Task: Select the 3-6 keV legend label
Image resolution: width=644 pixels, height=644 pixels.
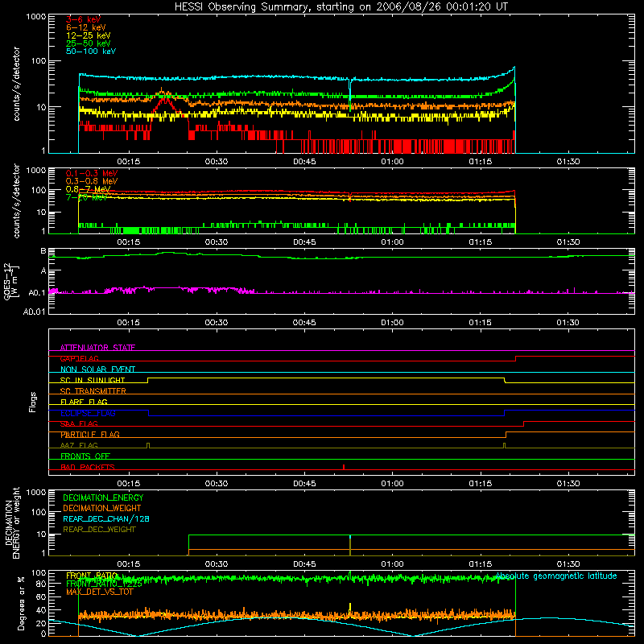Action: point(84,19)
